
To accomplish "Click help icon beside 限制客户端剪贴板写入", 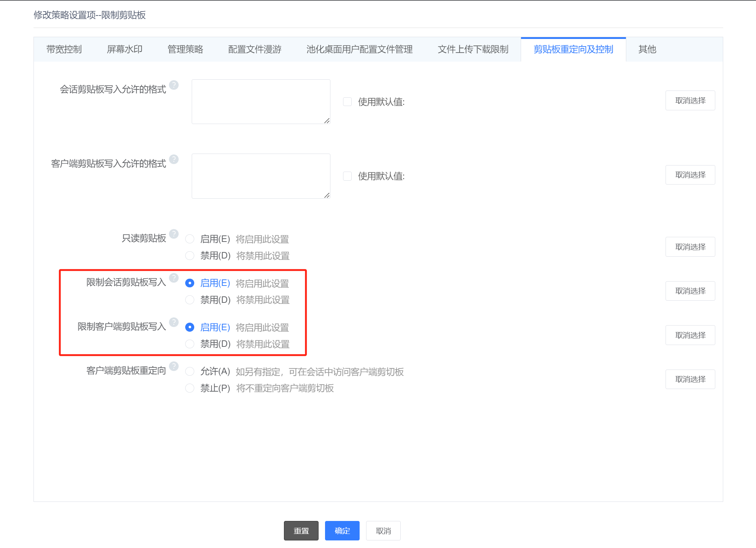I will coord(174,322).
